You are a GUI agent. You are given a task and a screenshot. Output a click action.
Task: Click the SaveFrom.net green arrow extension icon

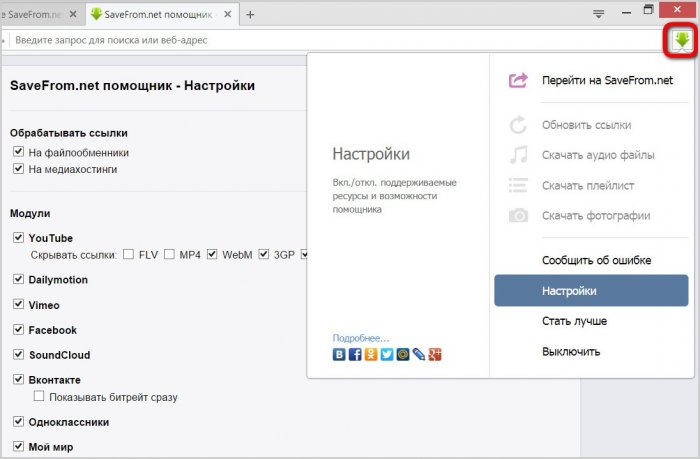tap(682, 41)
